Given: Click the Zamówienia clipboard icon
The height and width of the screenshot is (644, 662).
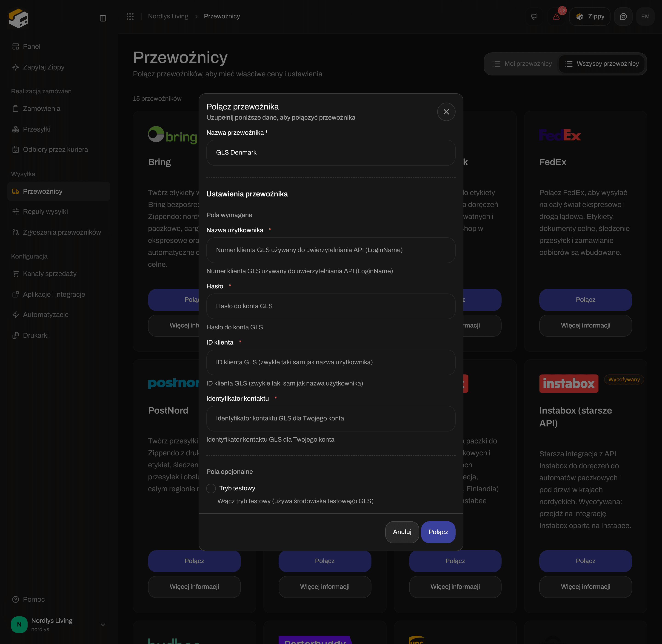Looking at the screenshot, I should coord(16,109).
